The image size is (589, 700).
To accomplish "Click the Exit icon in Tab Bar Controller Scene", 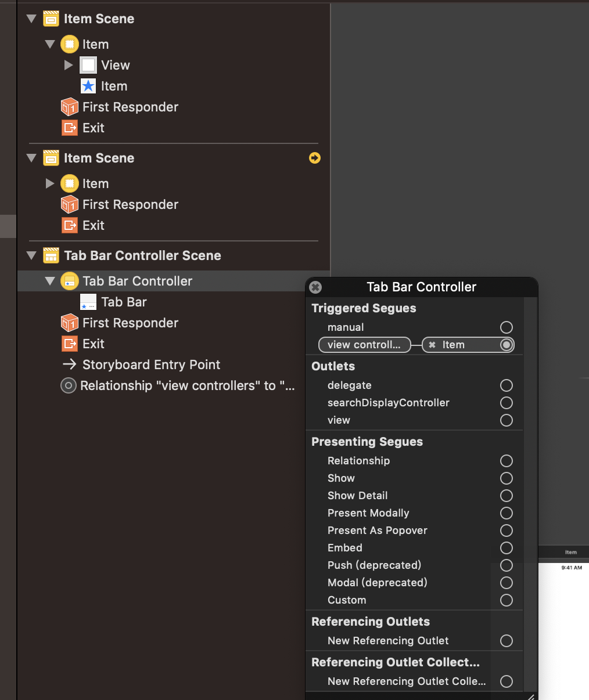I will tap(70, 344).
